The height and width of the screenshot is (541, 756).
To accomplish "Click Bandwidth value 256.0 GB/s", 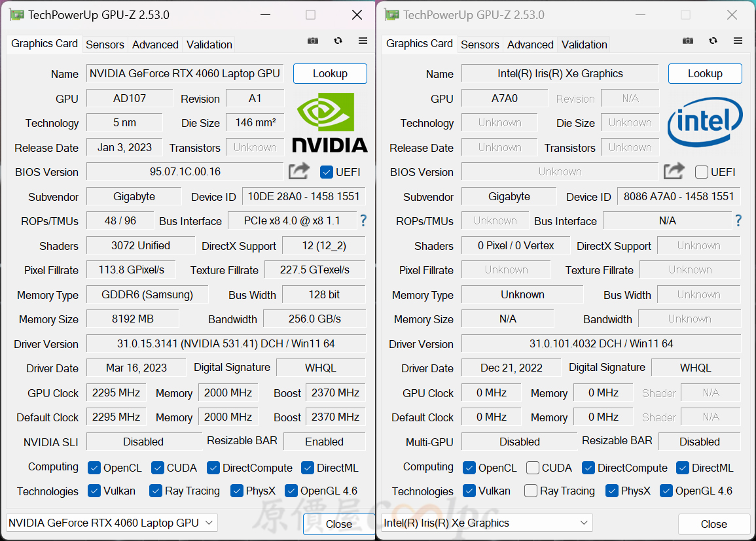I will tap(315, 319).
